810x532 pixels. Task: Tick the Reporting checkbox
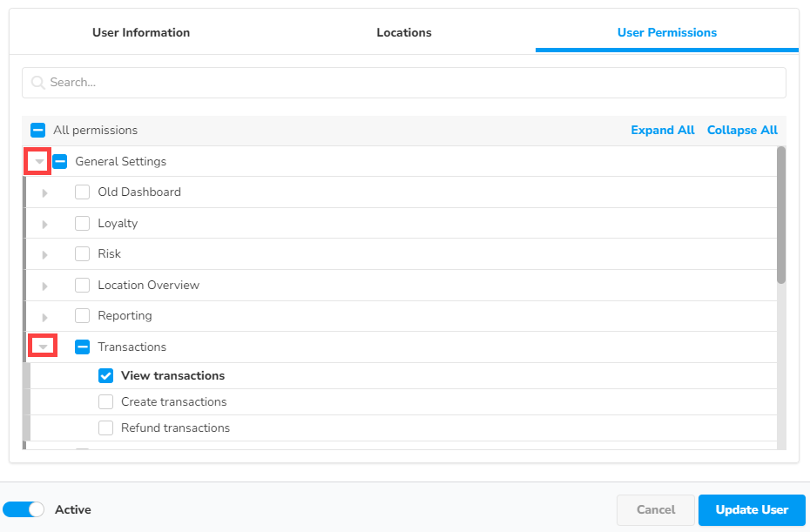pos(83,316)
